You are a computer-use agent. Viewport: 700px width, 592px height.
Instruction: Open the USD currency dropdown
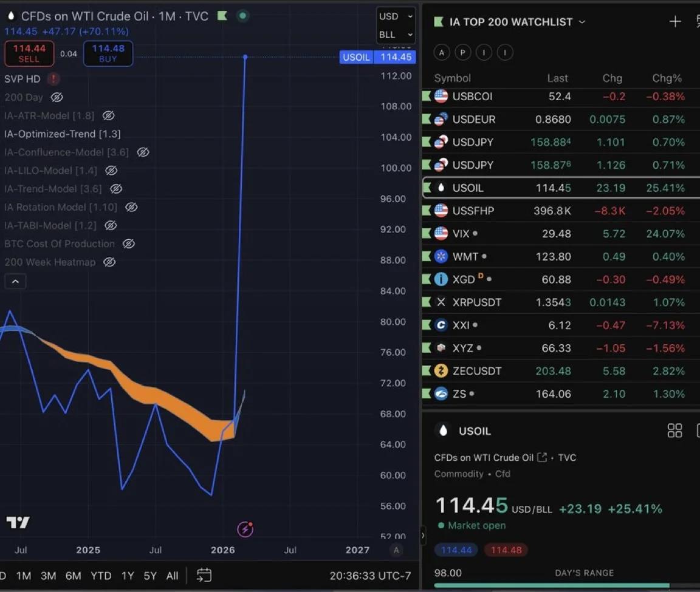[396, 16]
